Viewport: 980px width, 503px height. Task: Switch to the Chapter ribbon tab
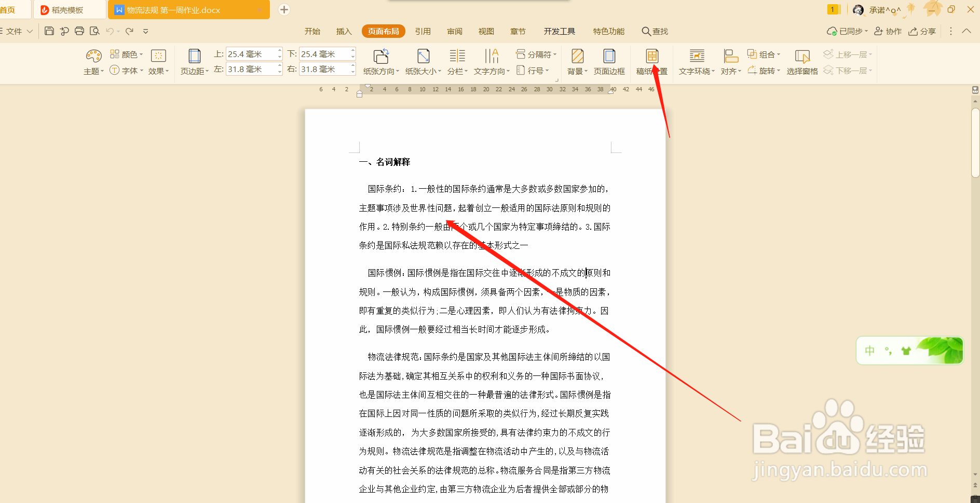pos(518,31)
